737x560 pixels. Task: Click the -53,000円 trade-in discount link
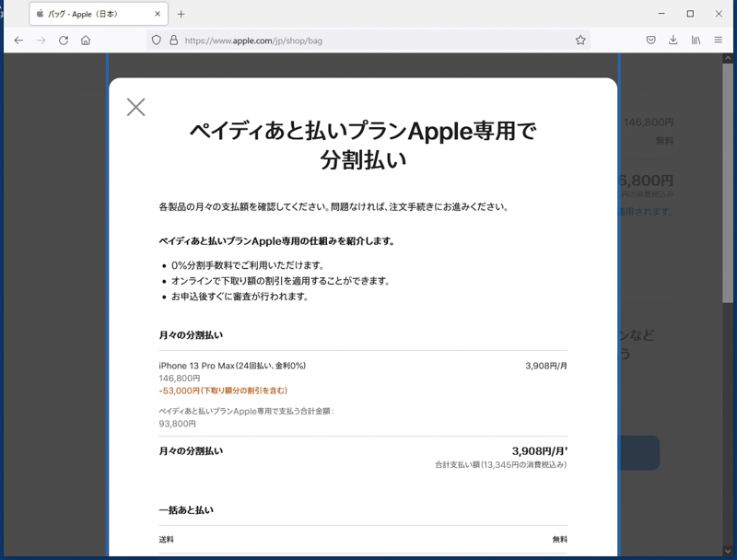tap(221, 390)
